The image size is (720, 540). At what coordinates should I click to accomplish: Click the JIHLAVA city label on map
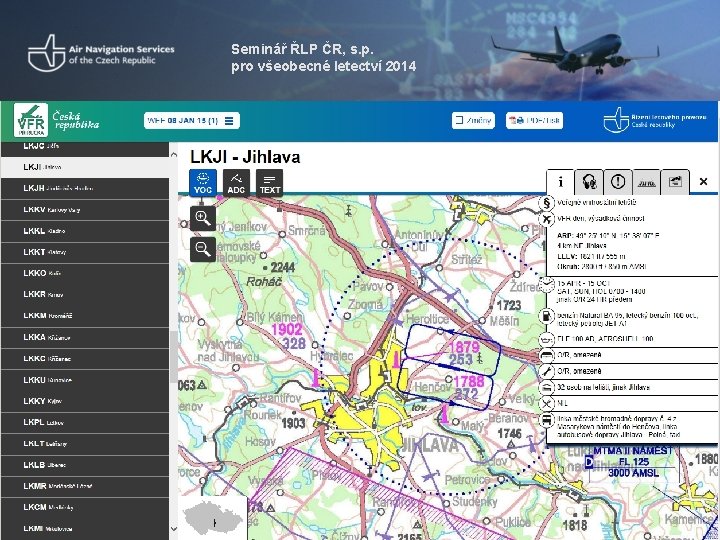point(429,445)
